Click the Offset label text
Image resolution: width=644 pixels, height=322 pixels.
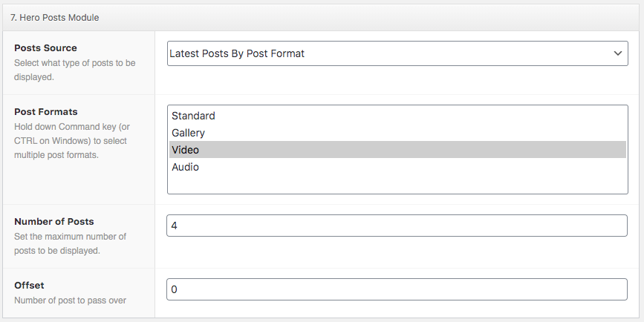point(29,286)
